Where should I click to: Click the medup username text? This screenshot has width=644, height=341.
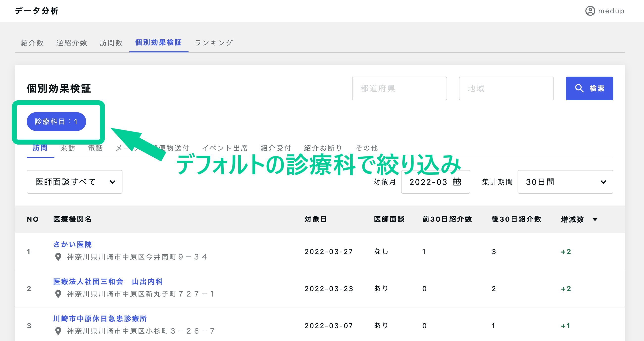pyautogui.click(x=611, y=11)
